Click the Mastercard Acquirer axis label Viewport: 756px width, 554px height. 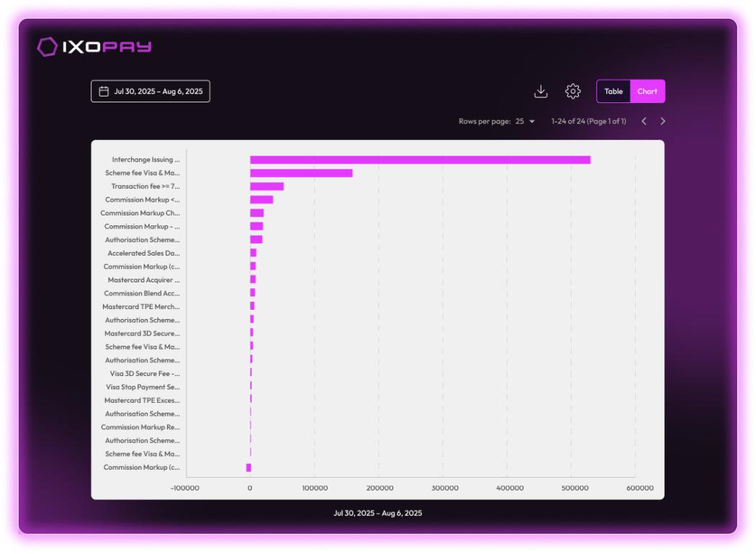pyautogui.click(x=143, y=280)
